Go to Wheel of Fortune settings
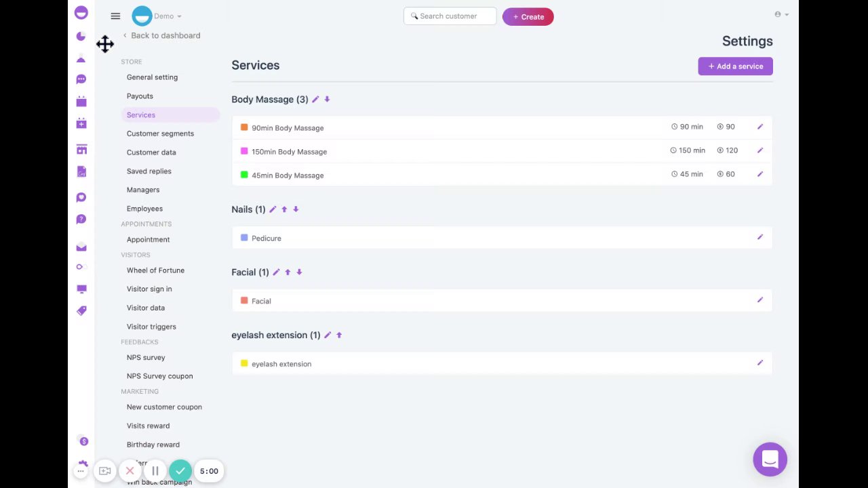Viewport: 868px width, 488px height. [x=155, y=270]
